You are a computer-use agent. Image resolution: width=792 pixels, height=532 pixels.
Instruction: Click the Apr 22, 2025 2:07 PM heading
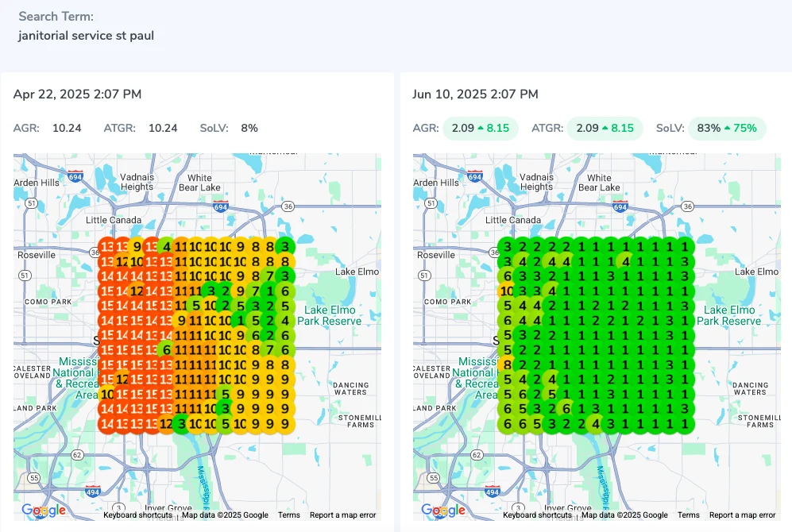point(77,94)
